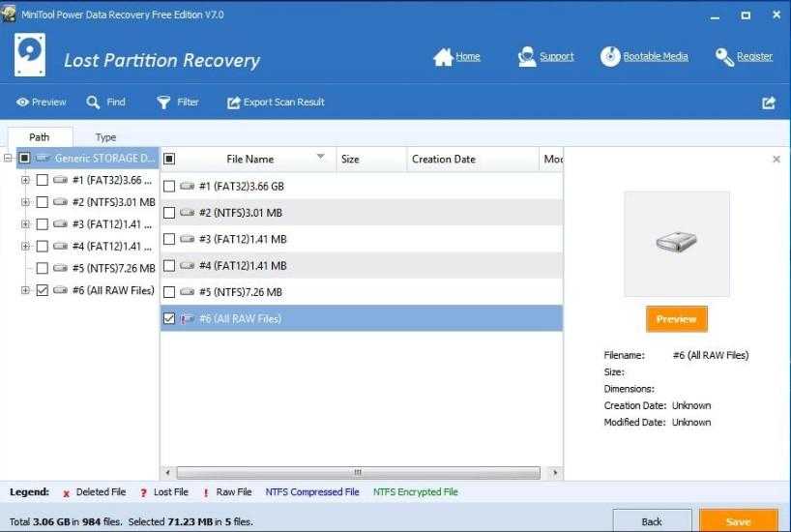Expand the #1 (FAT32) tree node
791x532 pixels.
(25, 180)
